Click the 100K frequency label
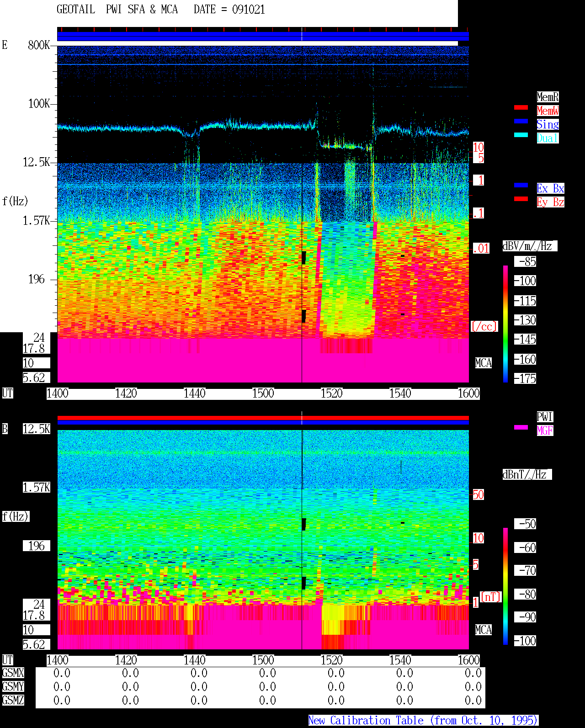Screen dimensions: 585x728 (x=39, y=103)
